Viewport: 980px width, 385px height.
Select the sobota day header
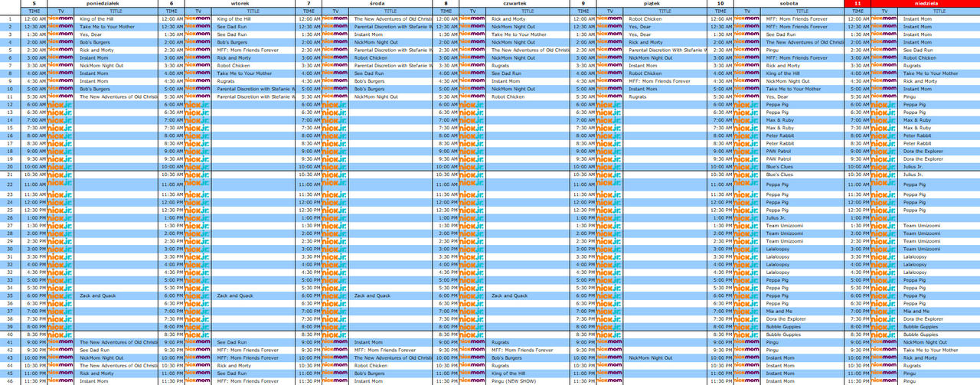pos(789,3)
